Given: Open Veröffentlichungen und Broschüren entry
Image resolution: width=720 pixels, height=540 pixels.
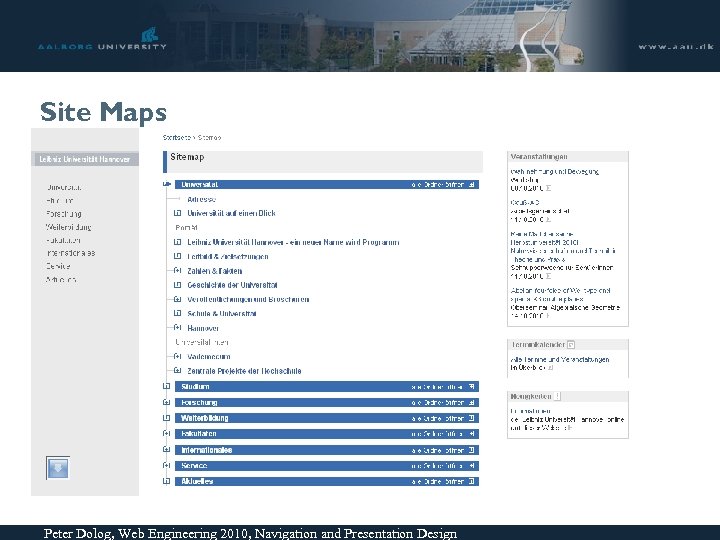Looking at the screenshot, I should click(248, 299).
